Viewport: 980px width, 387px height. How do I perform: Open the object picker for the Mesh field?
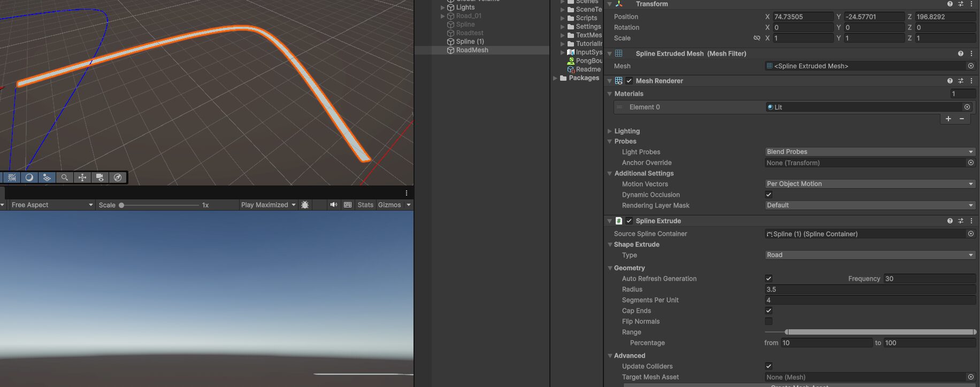click(x=970, y=66)
